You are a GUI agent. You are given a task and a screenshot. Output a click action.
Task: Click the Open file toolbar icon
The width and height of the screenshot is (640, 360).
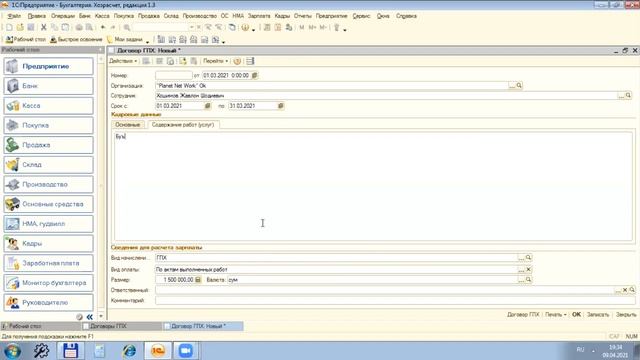(x=20, y=27)
